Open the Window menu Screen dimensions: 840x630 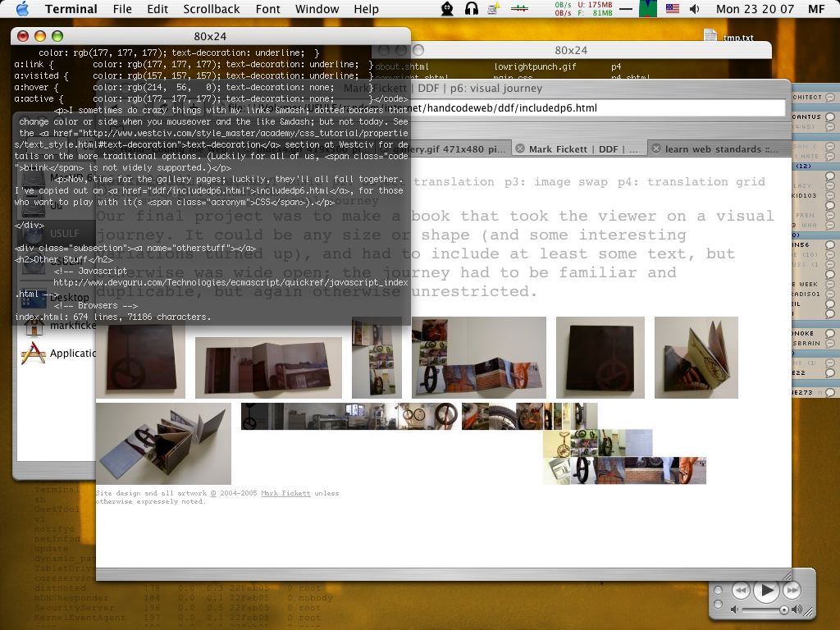point(317,9)
